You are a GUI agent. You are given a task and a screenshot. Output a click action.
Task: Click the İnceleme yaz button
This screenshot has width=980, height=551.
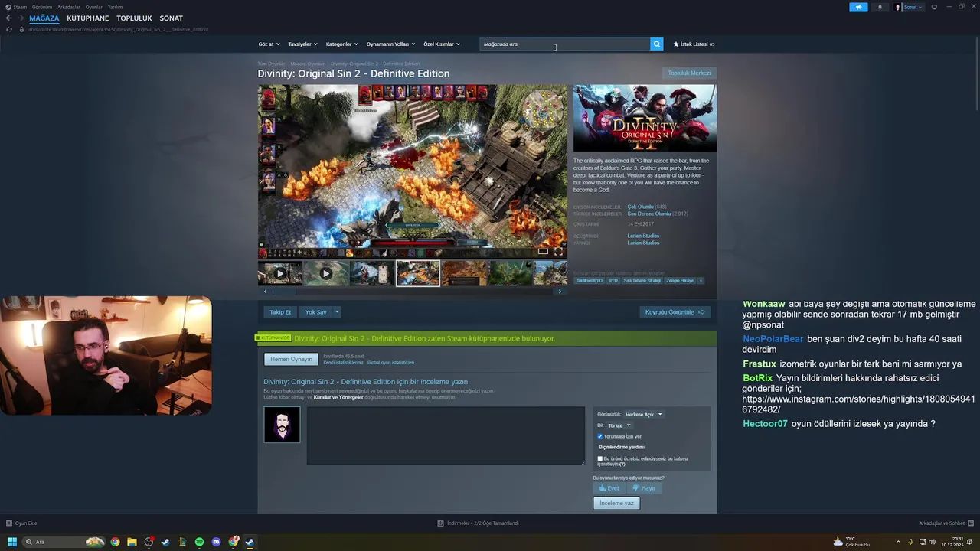[x=616, y=503]
